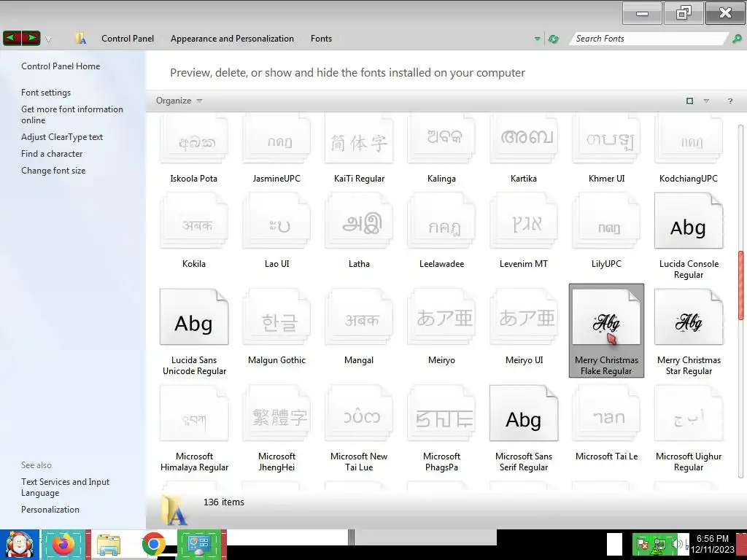Select the Kalinga font icon
Screen dimensions: 747x560
pos(441,139)
